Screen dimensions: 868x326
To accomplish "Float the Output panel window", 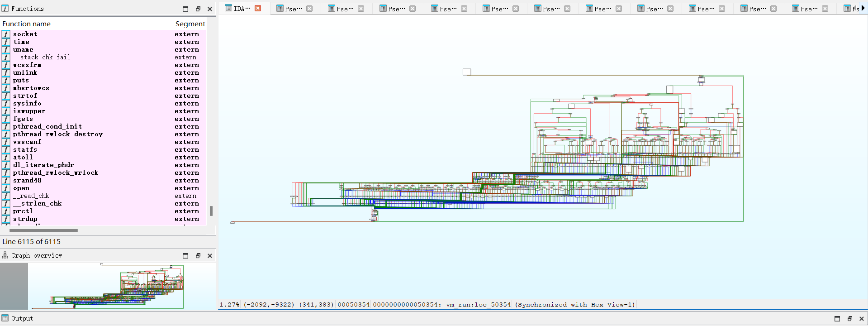I will 850,318.
